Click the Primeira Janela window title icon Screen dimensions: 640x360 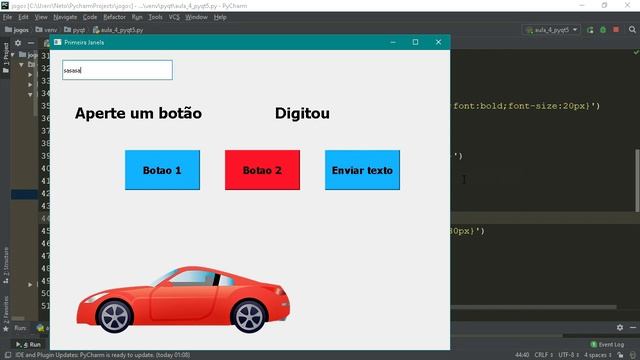tap(58, 42)
